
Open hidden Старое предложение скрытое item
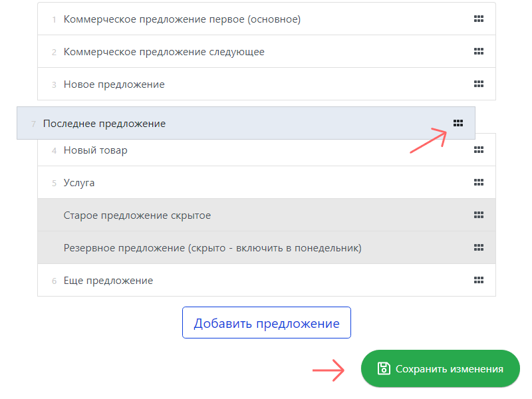pyautogui.click(x=137, y=215)
